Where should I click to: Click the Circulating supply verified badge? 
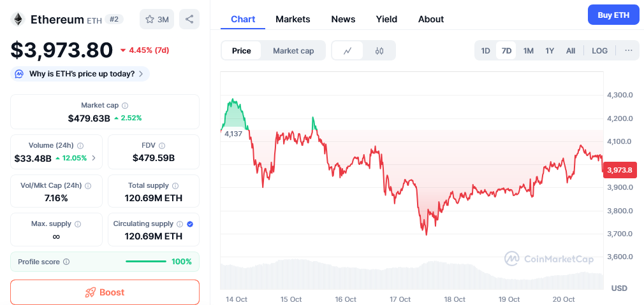190,224
